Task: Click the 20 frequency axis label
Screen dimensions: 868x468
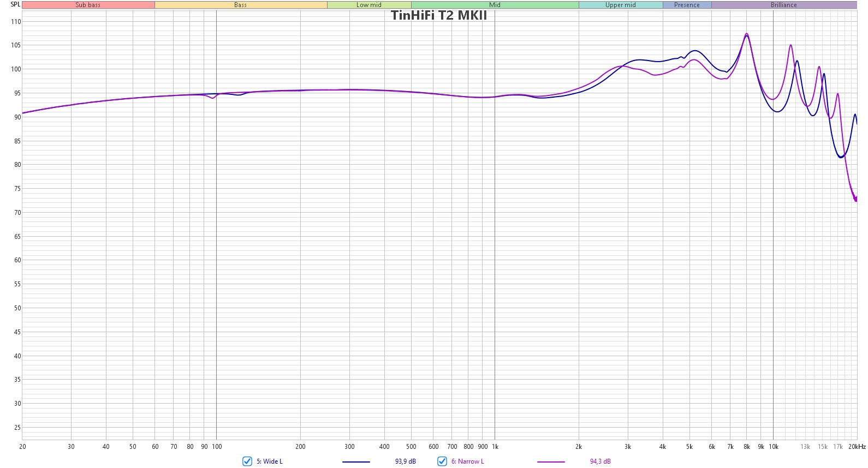Action: click(x=22, y=447)
